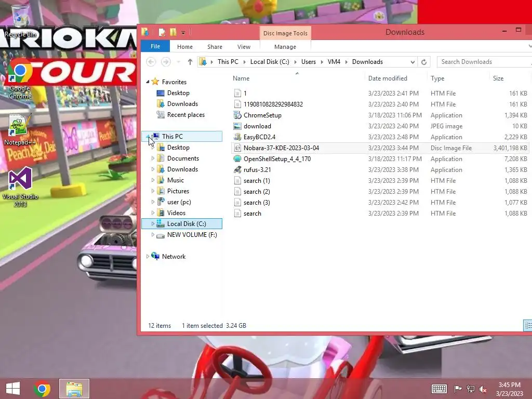Click 'VM4' in address breadcrumb
Viewport: 532px width, 399px height.
pos(334,62)
